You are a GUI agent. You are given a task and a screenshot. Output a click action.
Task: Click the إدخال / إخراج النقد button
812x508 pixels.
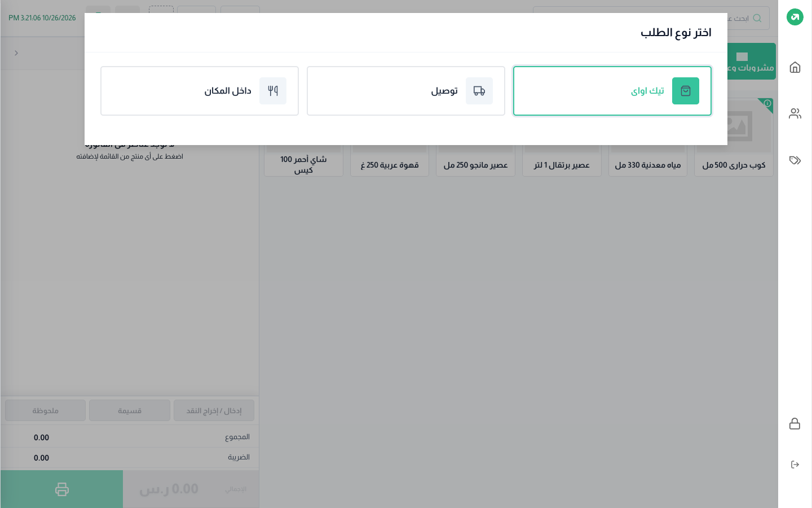pos(214,410)
